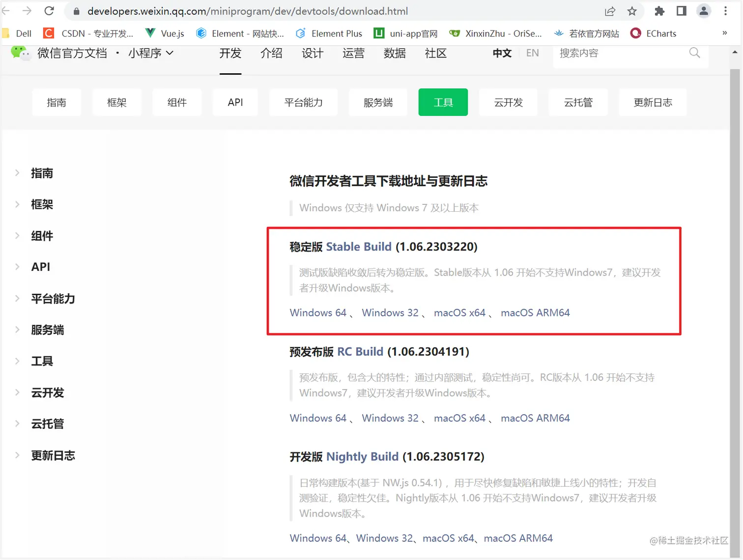Open the user profile avatar icon

coord(704,11)
